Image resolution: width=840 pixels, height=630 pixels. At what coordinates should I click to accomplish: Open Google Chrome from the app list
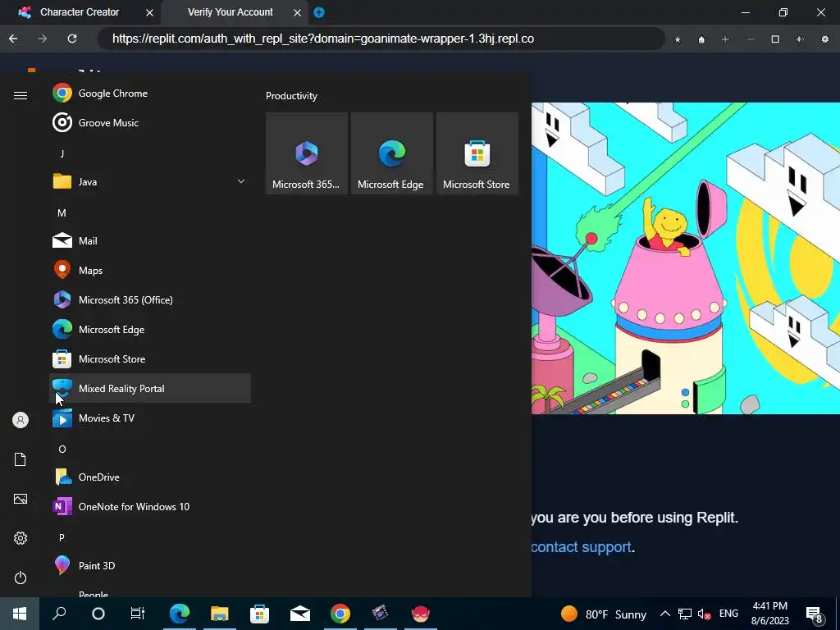click(x=150, y=94)
